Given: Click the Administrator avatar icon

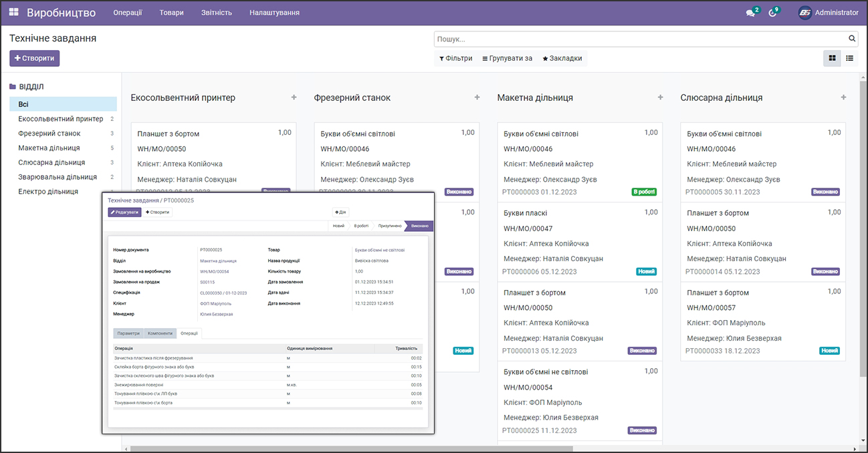Looking at the screenshot, I should coord(804,12).
